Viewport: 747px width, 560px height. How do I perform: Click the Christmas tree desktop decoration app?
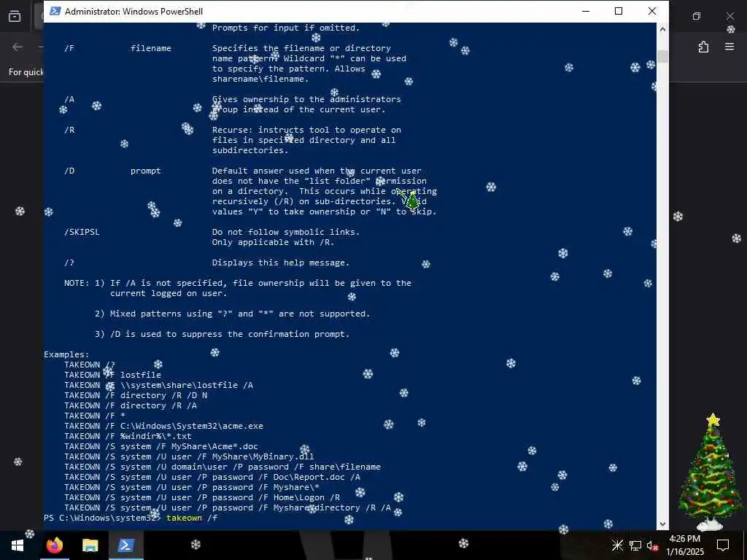pos(711,472)
